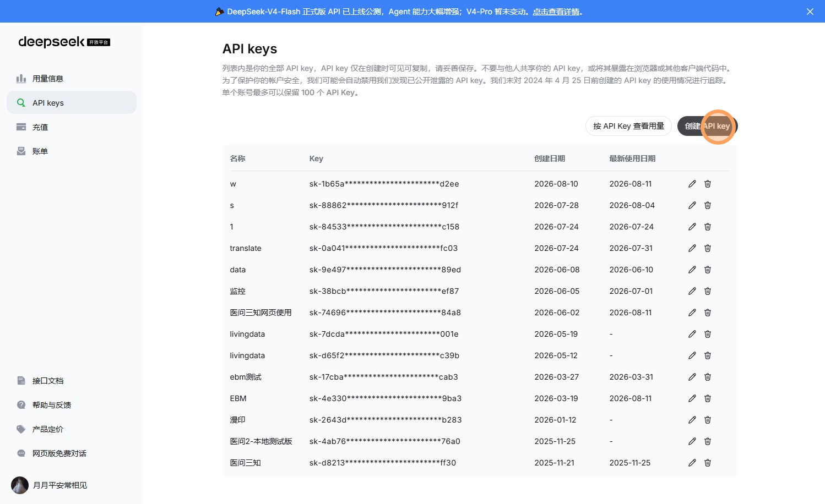Screen dimensions: 825x504
Task: Edit the EBM key ending in 9ba3
Action: pos(692,398)
